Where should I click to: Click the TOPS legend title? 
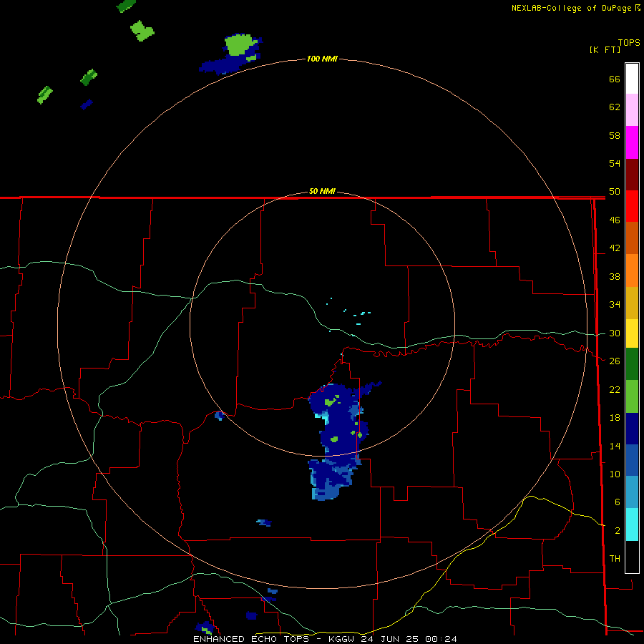629,43
